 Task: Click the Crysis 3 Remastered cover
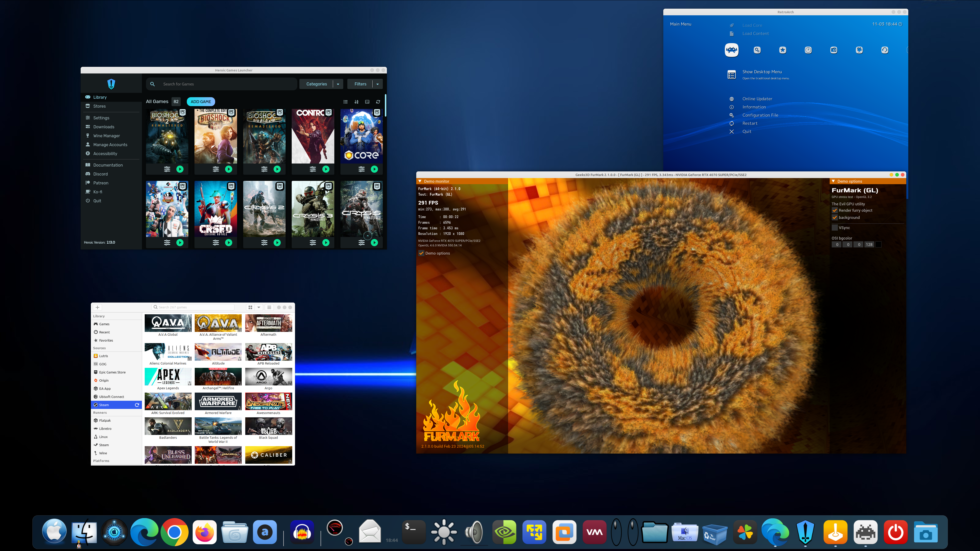coord(313,209)
